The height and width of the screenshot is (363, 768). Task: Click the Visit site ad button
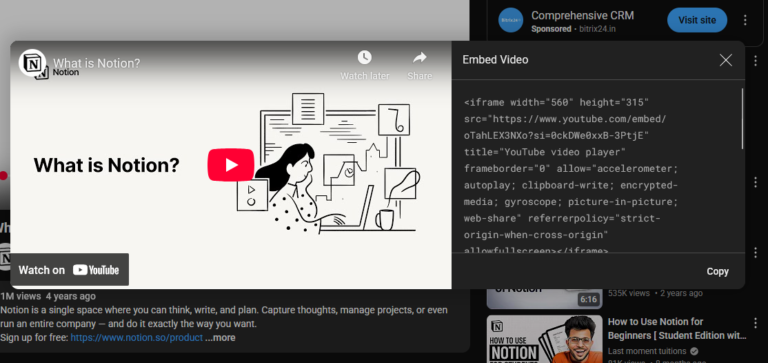pos(697,20)
